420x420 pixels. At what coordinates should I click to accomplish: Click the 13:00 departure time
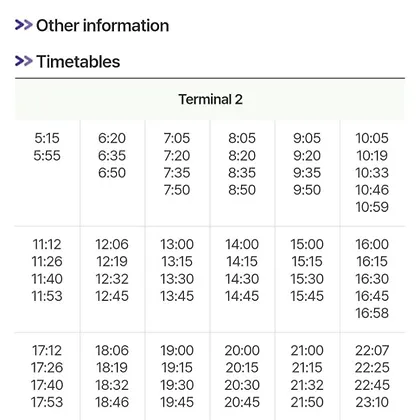(x=177, y=245)
